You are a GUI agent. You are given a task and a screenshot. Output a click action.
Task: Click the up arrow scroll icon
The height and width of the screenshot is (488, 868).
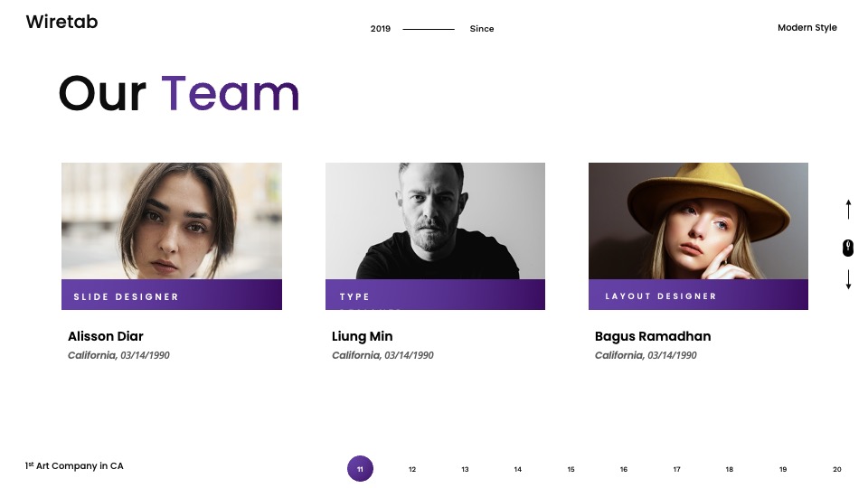pyautogui.click(x=848, y=209)
